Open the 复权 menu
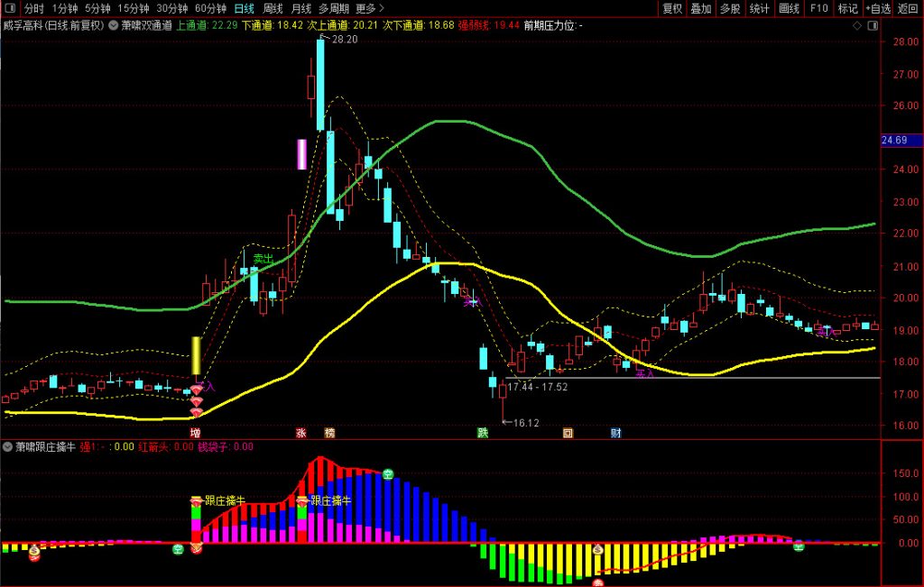The height and width of the screenshot is (587, 924). (x=672, y=8)
